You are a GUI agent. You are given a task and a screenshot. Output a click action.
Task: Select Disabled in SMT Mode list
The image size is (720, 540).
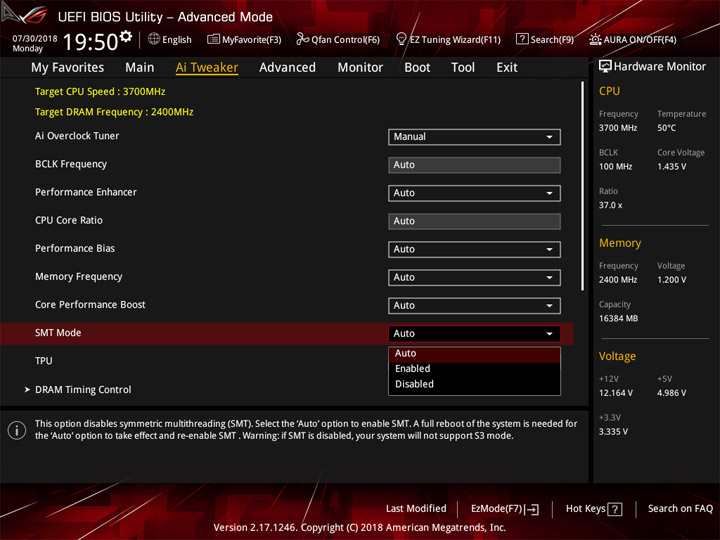474,384
